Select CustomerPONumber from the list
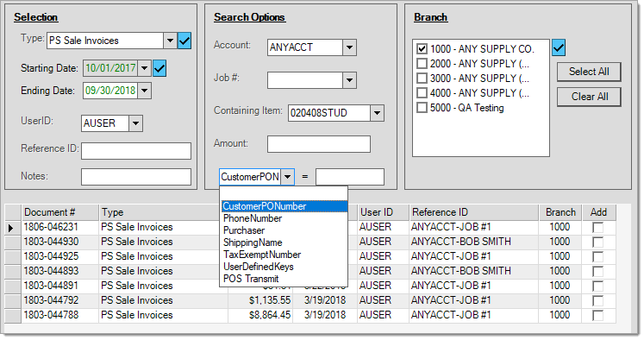644x340 pixels. 284,206
